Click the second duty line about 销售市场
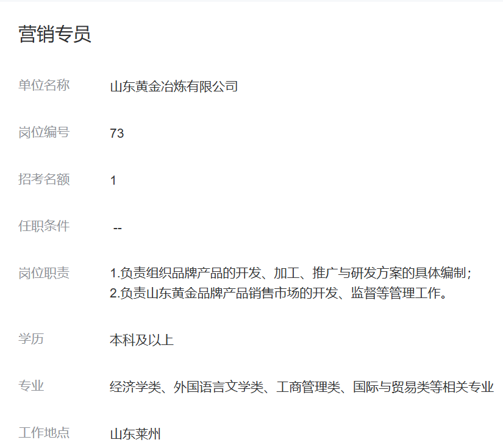 pyautogui.click(x=279, y=294)
